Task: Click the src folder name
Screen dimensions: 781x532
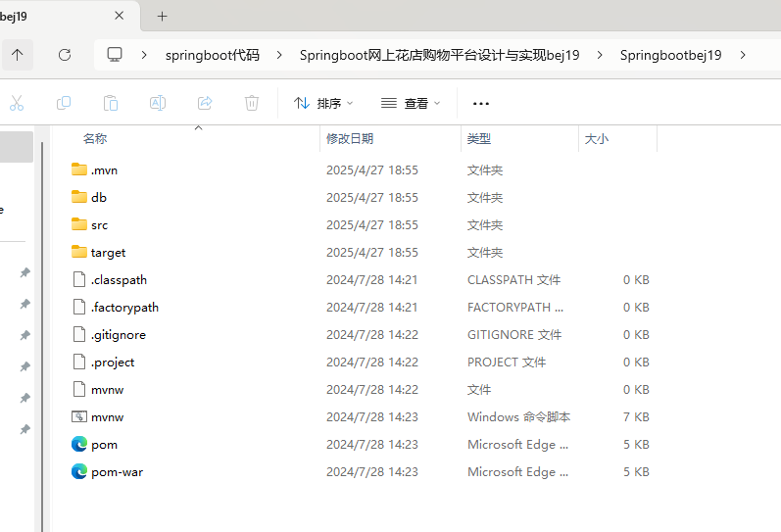Action: tap(99, 225)
